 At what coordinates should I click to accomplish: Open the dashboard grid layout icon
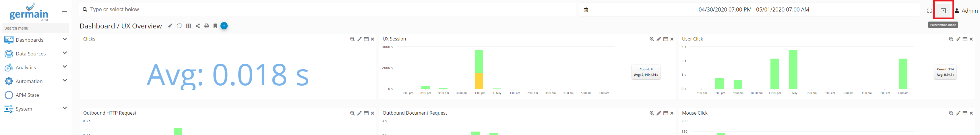click(188, 26)
